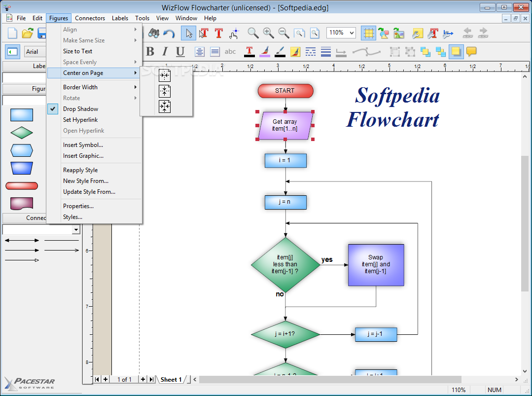
Task: Click the bottom Center on Page submenu icon
Action: click(165, 107)
